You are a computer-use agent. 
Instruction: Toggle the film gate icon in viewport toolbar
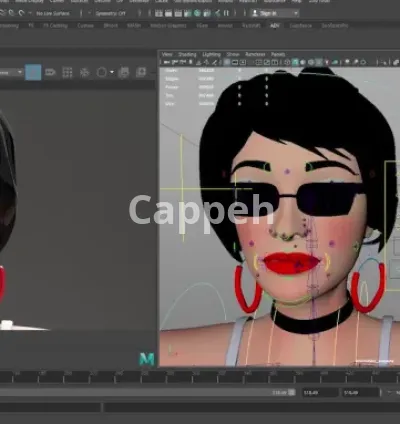[235, 62]
